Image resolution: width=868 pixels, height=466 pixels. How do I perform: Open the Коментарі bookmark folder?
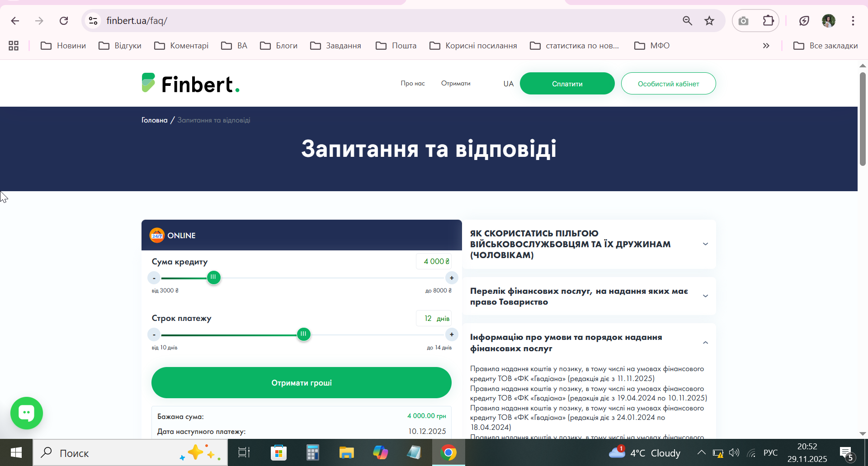pyautogui.click(x=181, y=46)
